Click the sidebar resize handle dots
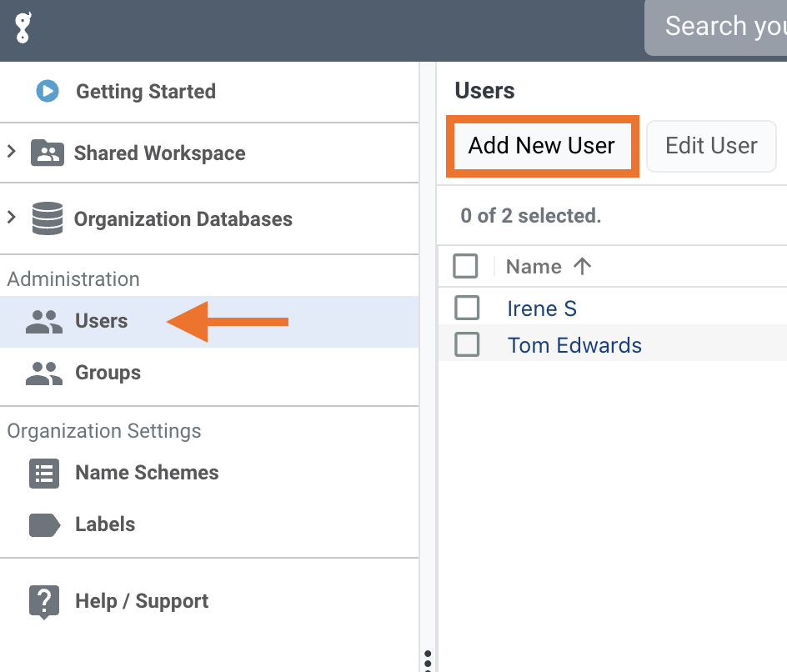The width and height of the screenshot is (787, 672). click(x=428, y=660)
